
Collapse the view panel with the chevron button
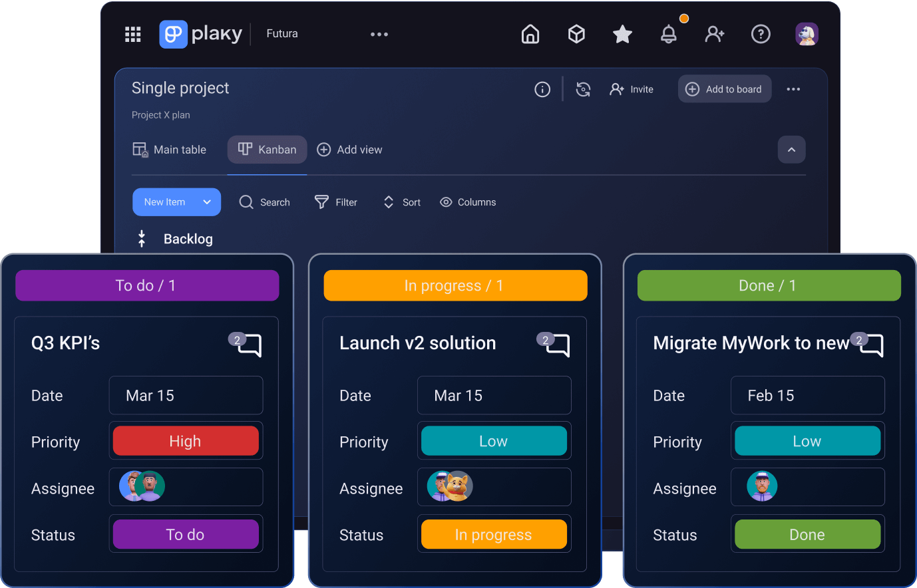(x=791, y=150)
